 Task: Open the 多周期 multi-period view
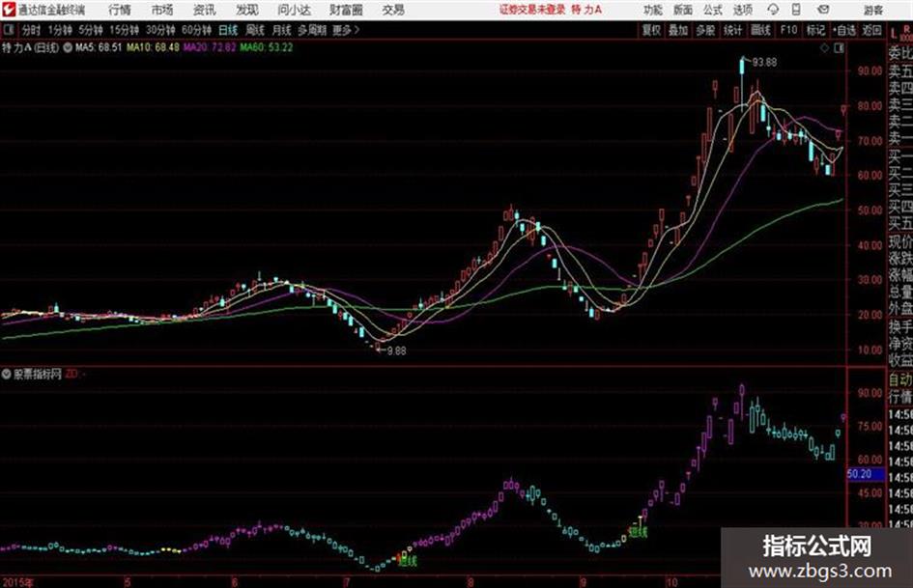[312, 30]
